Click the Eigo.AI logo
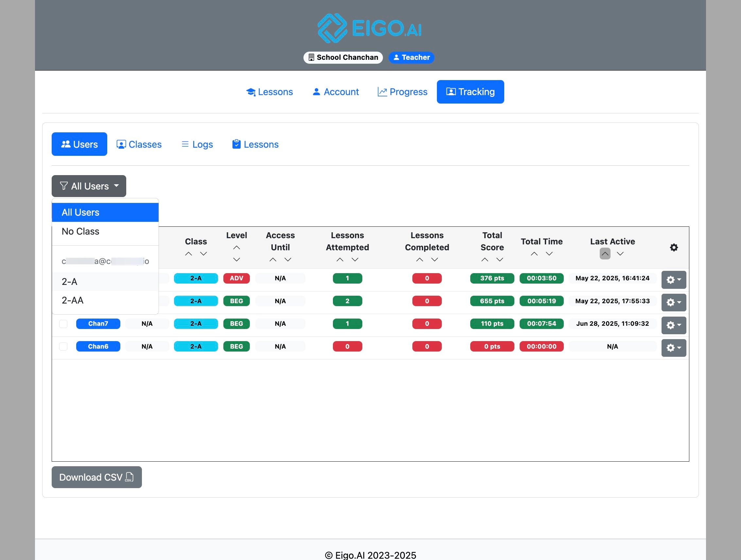Image resolution: width=741 pixels, height=560 pixels. pyautogui.click(x=370, y=28)
